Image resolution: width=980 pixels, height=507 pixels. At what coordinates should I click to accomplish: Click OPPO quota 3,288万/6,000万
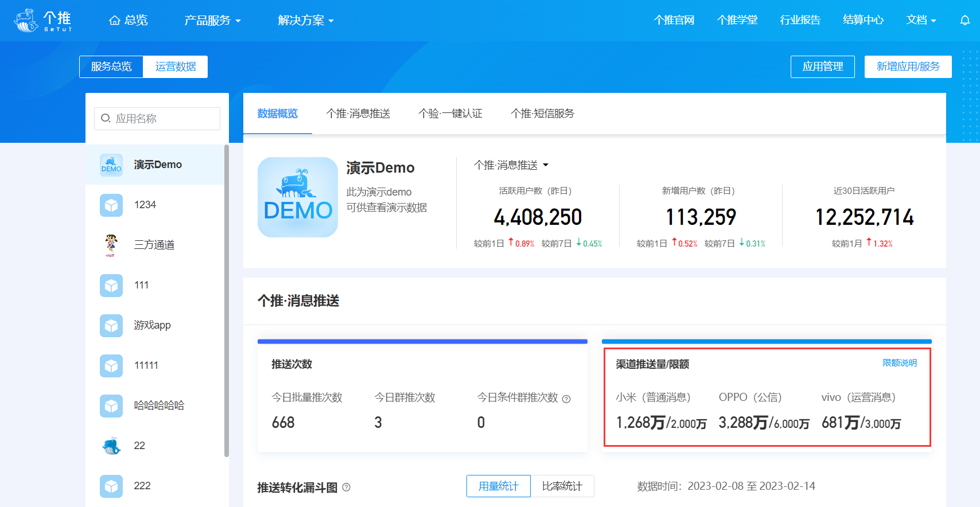point(764,423)
